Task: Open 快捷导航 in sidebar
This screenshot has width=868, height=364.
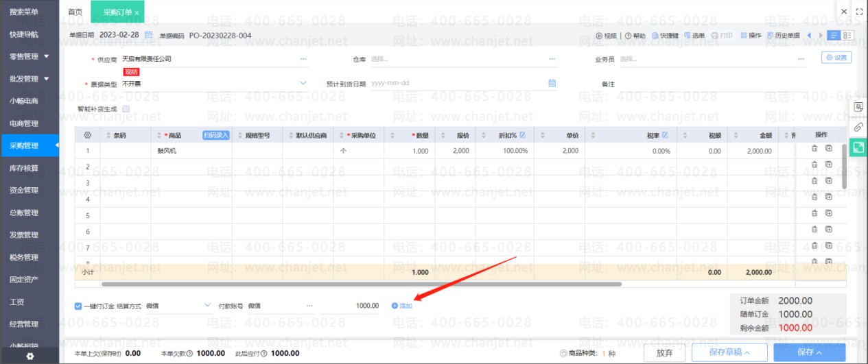Action: [24, 34]
